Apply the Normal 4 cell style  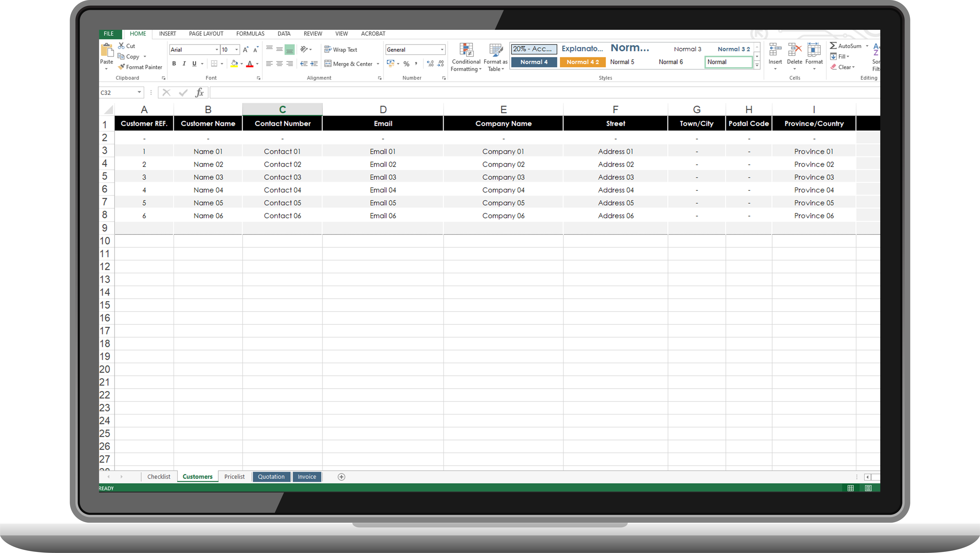534,62
